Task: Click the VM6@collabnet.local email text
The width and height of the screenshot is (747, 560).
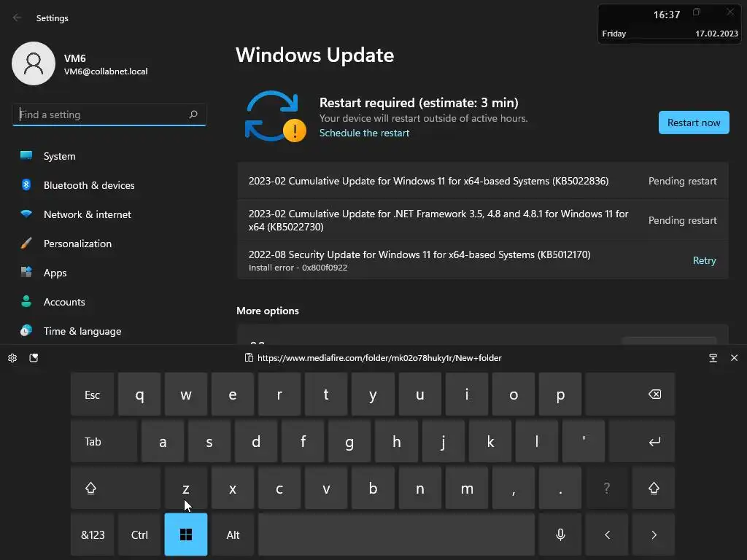Action: (x=106, y=71)
